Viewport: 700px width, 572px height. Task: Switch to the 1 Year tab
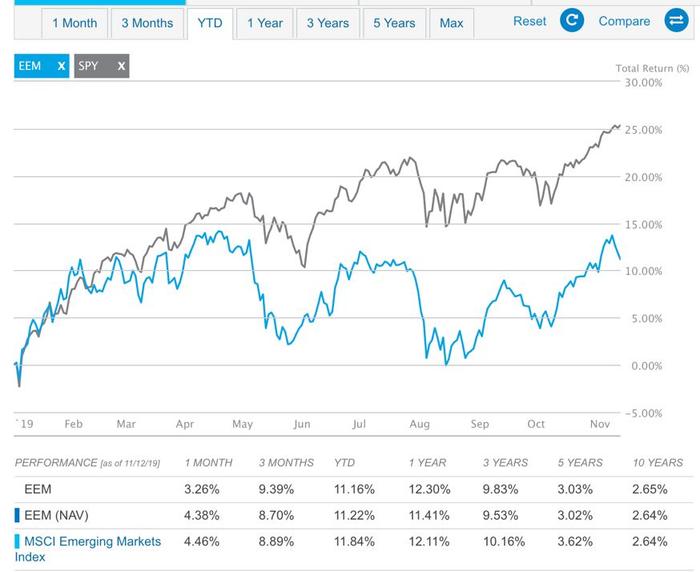(x=265, y=23)
